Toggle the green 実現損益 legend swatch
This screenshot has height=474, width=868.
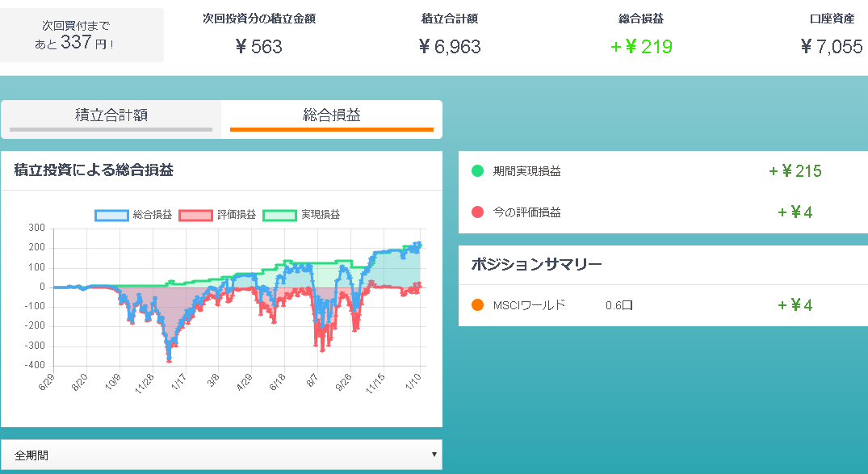click(279, 215)
